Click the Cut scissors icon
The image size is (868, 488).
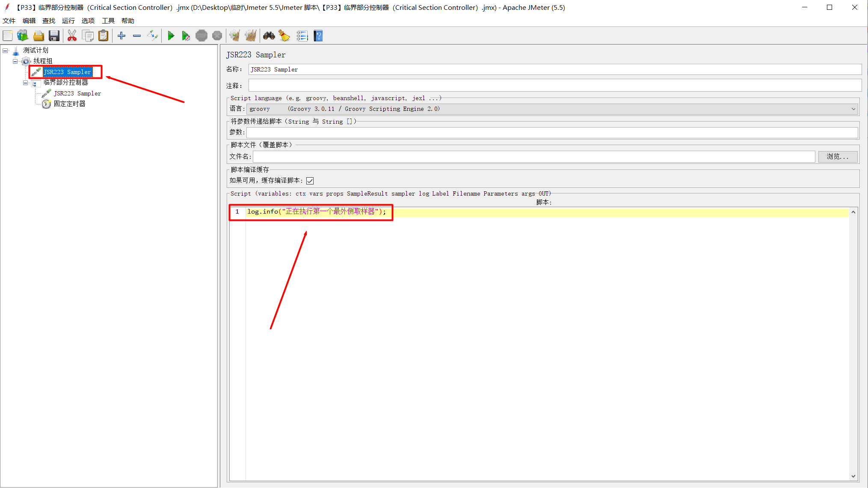[x=72, y=36]
